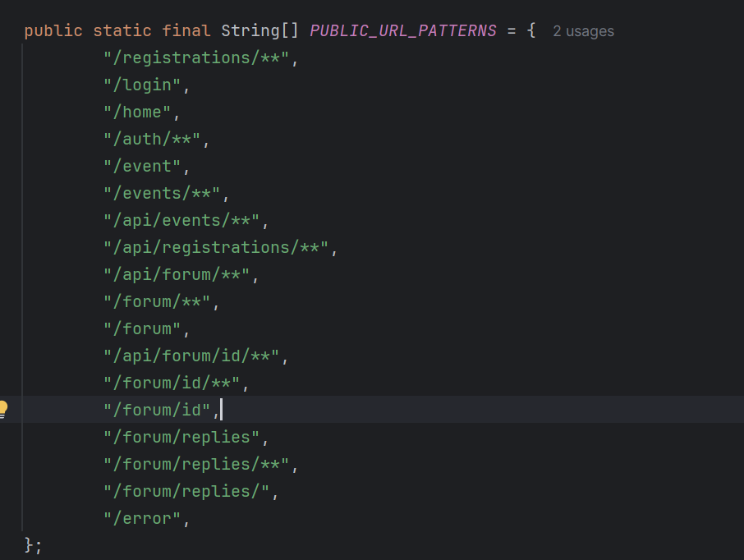
Task: Click the "/forum/replies/" string with trailing slash
Action: point(186,492)
